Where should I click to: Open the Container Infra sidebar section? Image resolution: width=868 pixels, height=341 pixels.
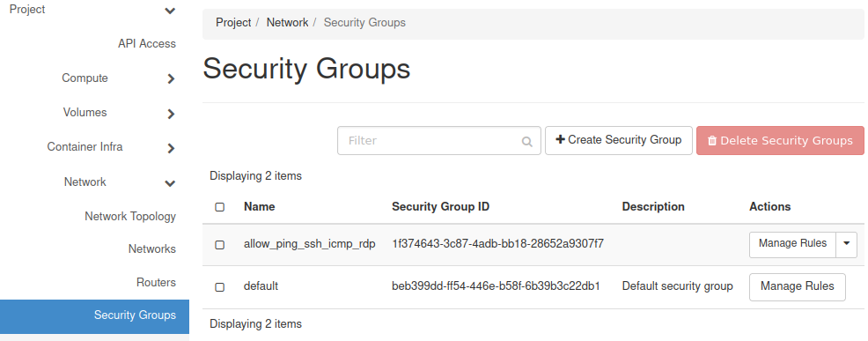coord(85,147)
